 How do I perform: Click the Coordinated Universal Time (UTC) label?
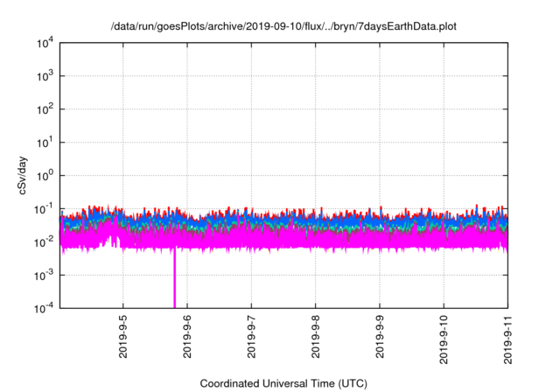pos(283,383)
